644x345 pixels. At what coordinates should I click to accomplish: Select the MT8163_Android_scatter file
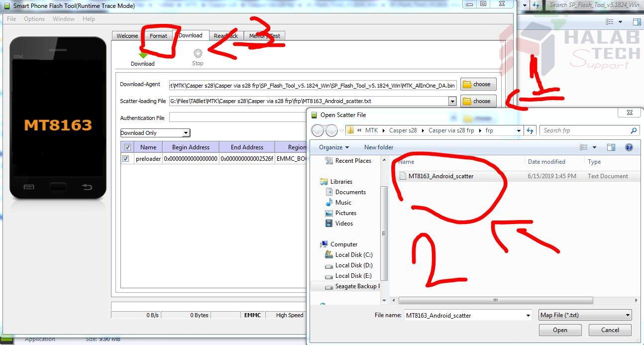441,176
